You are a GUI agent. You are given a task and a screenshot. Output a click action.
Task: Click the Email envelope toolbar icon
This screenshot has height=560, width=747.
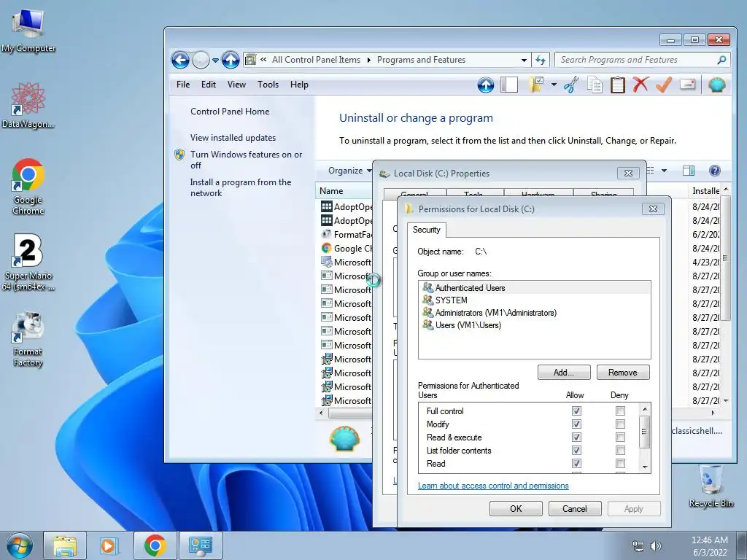(x=687, y=85)
